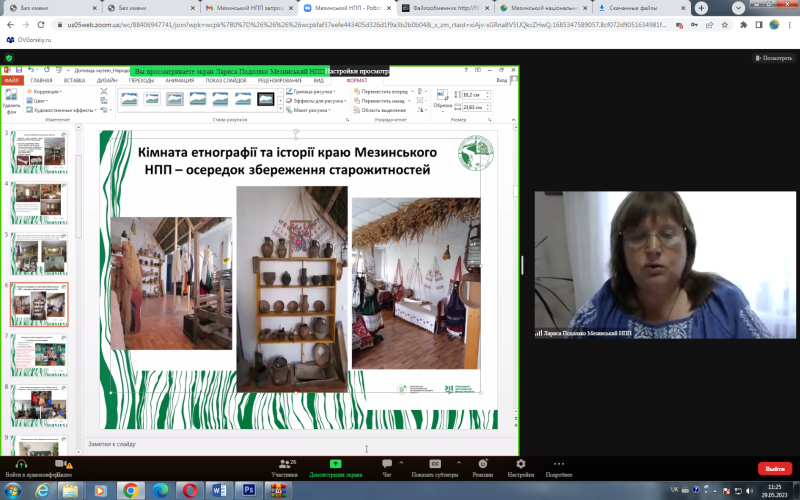The width and height of the screenshot is (800, 500).
Task: Open Настройки gear settings in Zoom
Action: click(520, 464)
